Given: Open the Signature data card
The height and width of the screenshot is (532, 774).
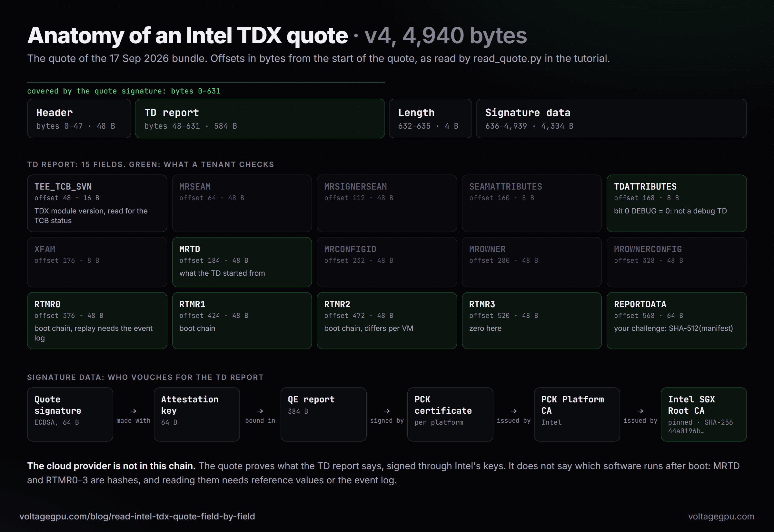Looking at the screenshot, I should pos(611,118).
